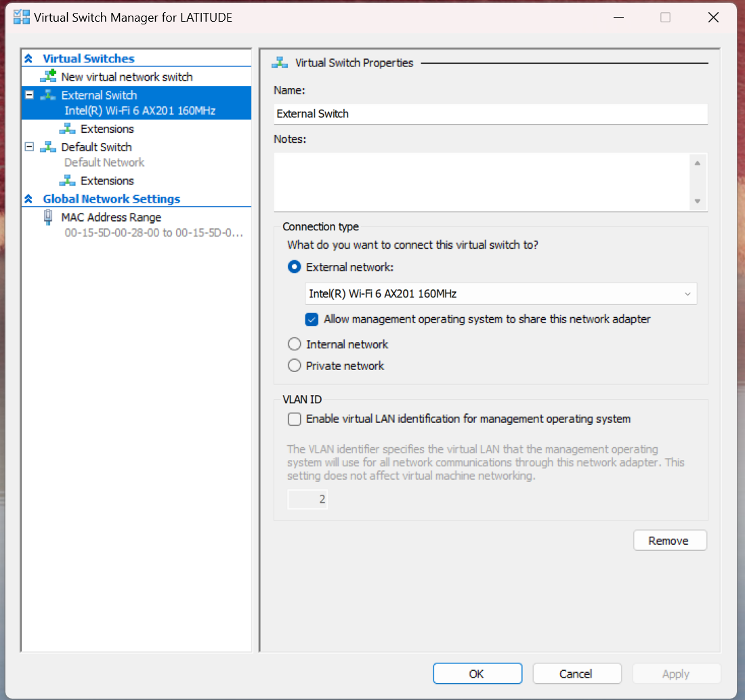The height and width of the screenshot is (700, 745).
Task: Click the Remove button
Action: (670, 540)
